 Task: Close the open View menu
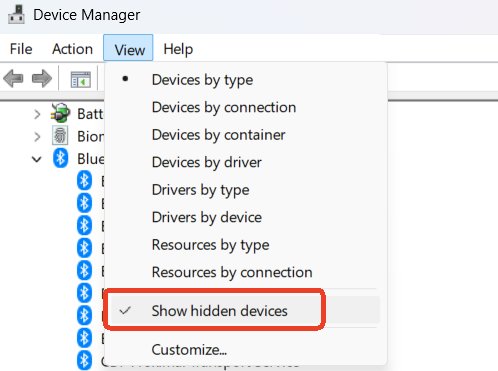(128, 48)
